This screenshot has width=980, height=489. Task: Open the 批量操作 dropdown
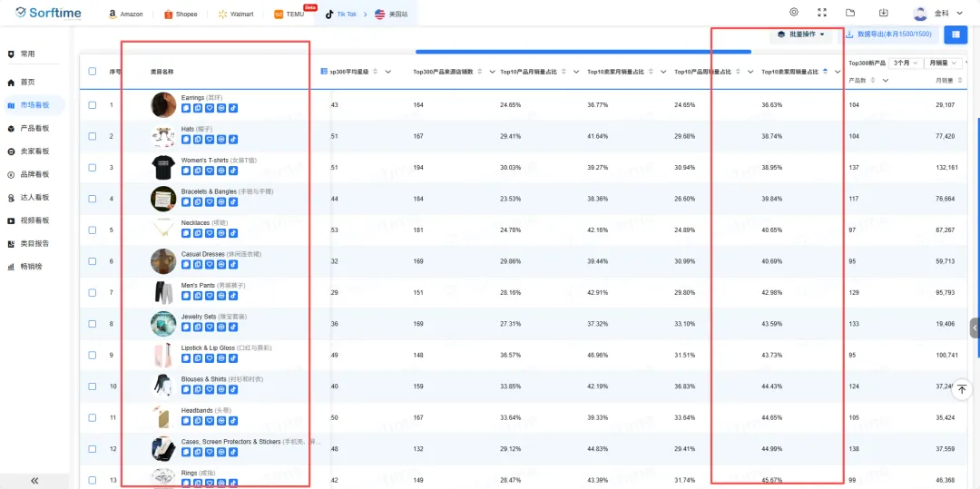[801, 34]
